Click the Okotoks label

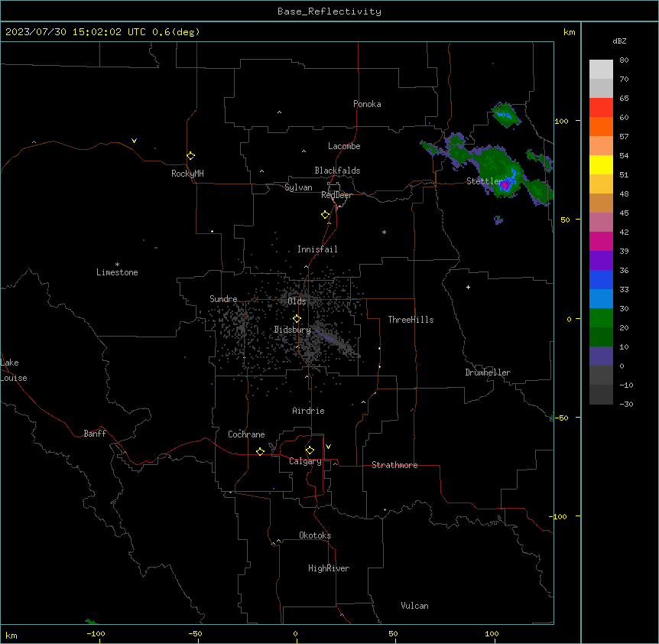pos(315,535)
